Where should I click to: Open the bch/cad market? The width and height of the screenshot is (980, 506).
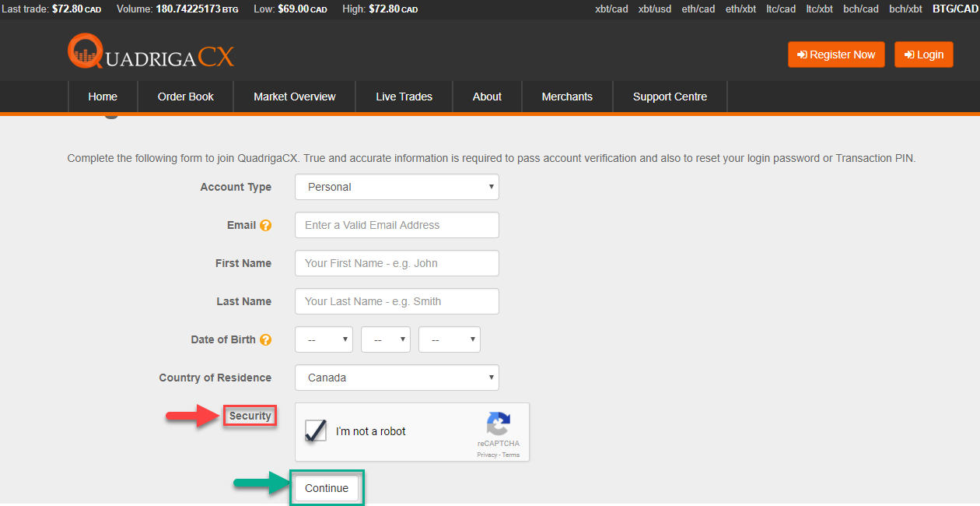861,9
